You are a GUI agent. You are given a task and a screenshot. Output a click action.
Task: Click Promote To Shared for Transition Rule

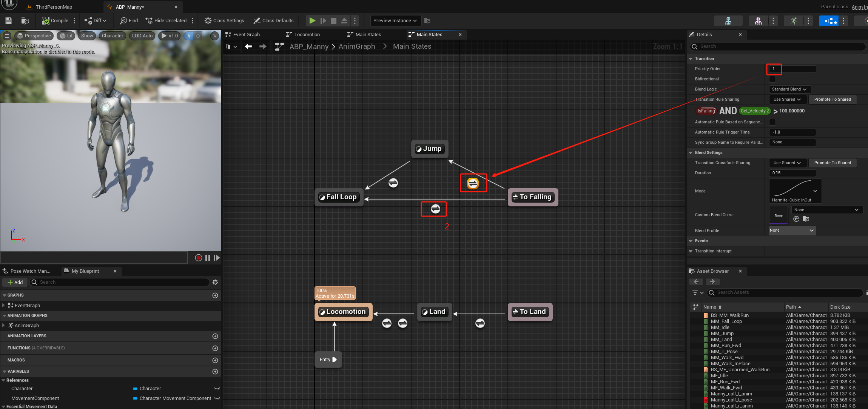click(x=832, y=100)
